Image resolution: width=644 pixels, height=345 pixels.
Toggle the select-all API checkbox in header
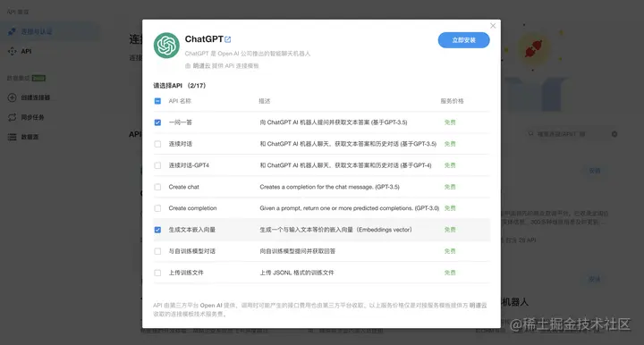[x=157, y=101]
